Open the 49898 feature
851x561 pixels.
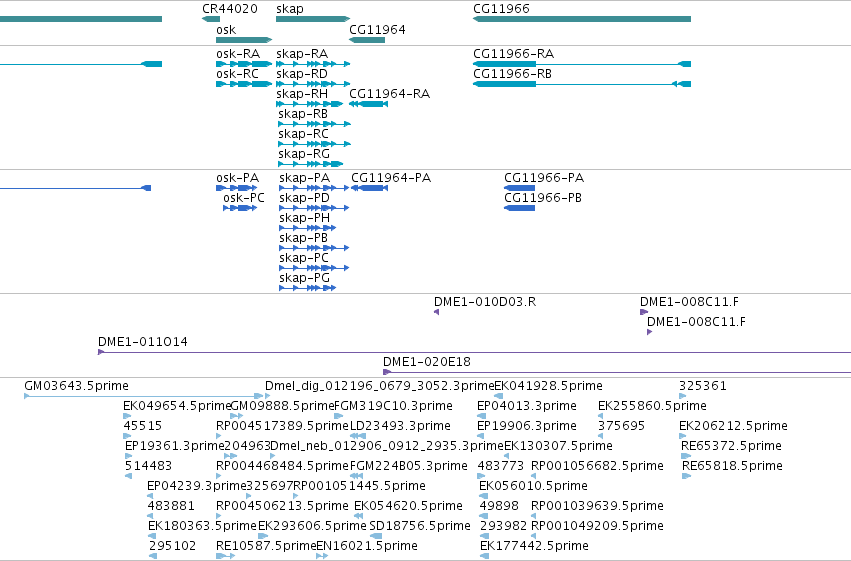499,507
